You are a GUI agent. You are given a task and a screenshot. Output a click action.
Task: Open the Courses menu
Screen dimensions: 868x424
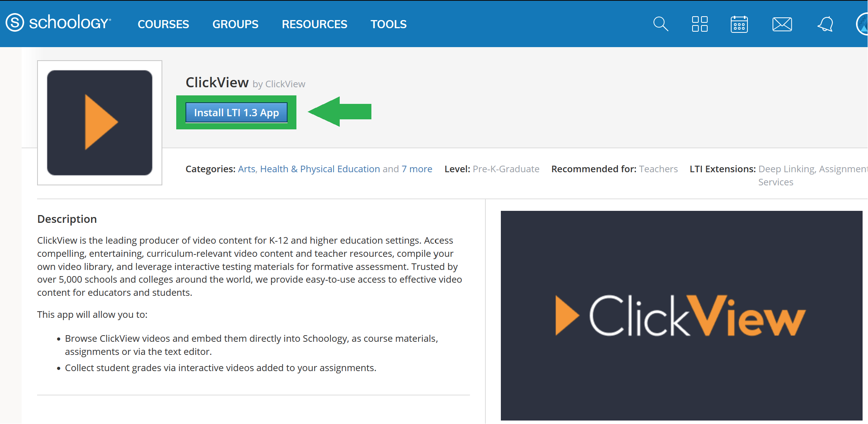[x=163, y=24]
